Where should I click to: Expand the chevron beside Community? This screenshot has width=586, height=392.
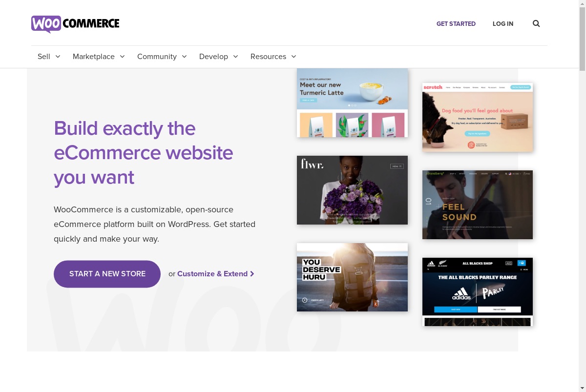pos(184,57)
